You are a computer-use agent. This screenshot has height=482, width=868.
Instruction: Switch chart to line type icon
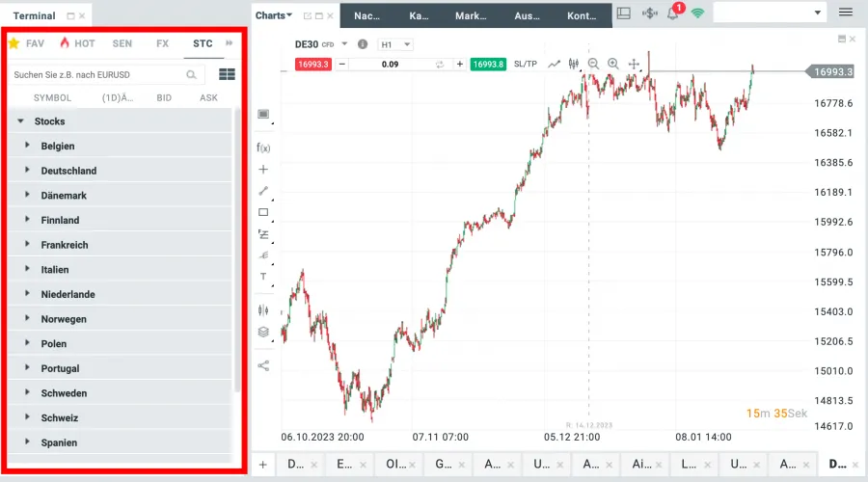click(555, 65)
